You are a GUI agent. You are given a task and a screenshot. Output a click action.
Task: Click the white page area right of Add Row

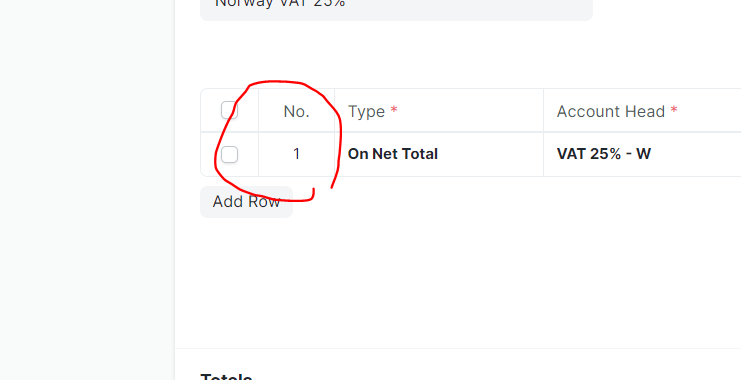coord(520,202)
